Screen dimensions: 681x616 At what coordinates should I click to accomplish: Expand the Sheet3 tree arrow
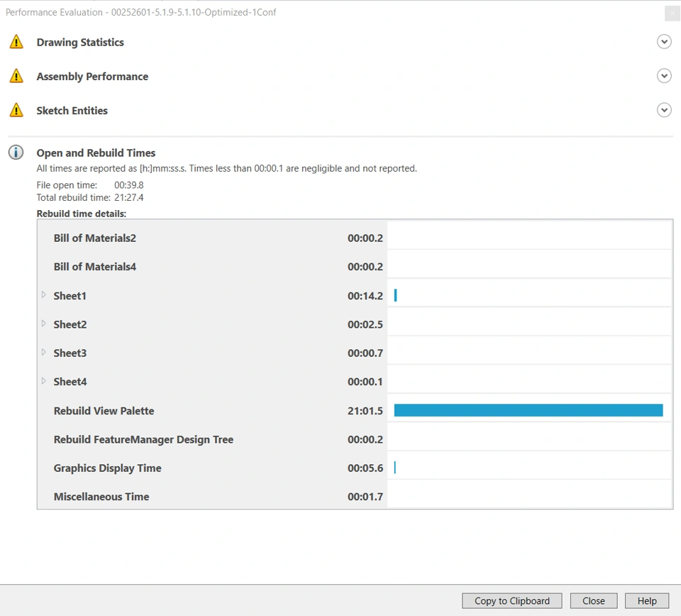[x=44, y=353]
